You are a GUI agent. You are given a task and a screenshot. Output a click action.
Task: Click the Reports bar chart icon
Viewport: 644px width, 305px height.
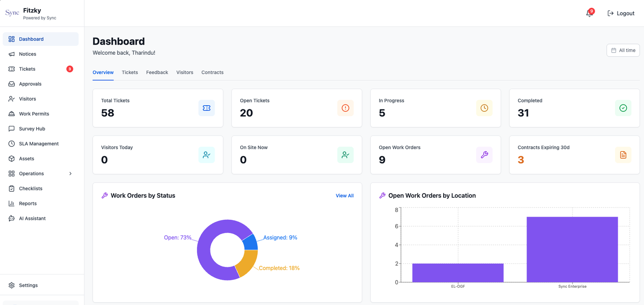(x=12, y=203)
